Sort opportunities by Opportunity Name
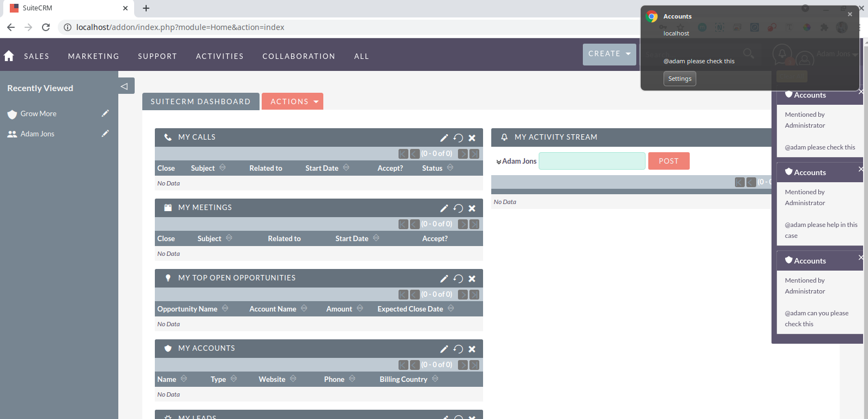This screenshot has height=419, width=868. point(225,308)
